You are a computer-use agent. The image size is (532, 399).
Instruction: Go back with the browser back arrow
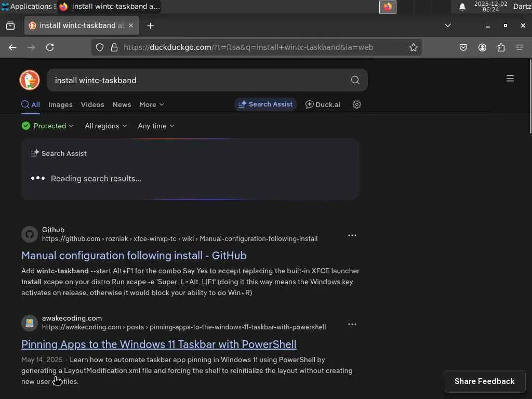[x=12, y=47]
